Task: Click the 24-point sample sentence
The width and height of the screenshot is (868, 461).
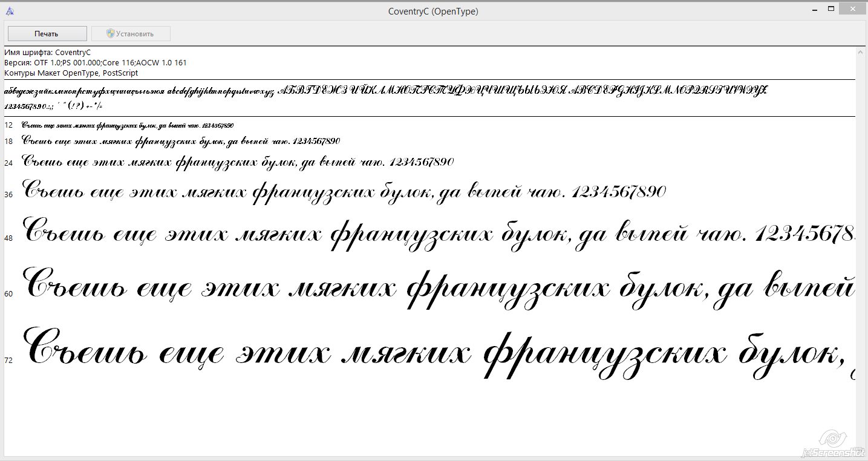Action: tap(238, 162)
